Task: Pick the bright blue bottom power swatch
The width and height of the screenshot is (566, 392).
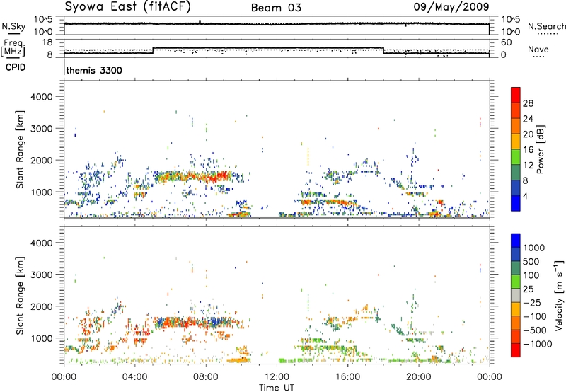Action: point(516,203)
